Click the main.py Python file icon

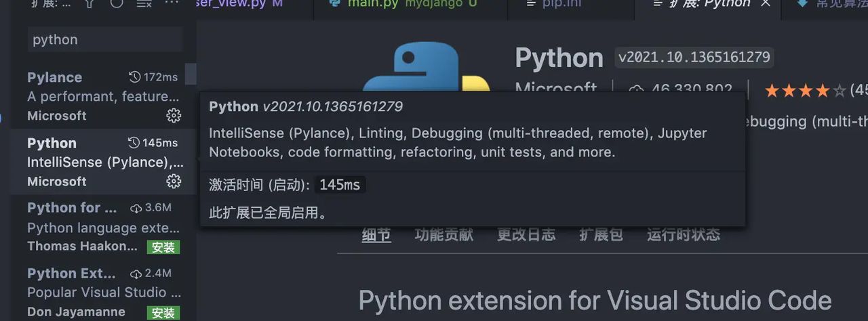pos(334,3)
